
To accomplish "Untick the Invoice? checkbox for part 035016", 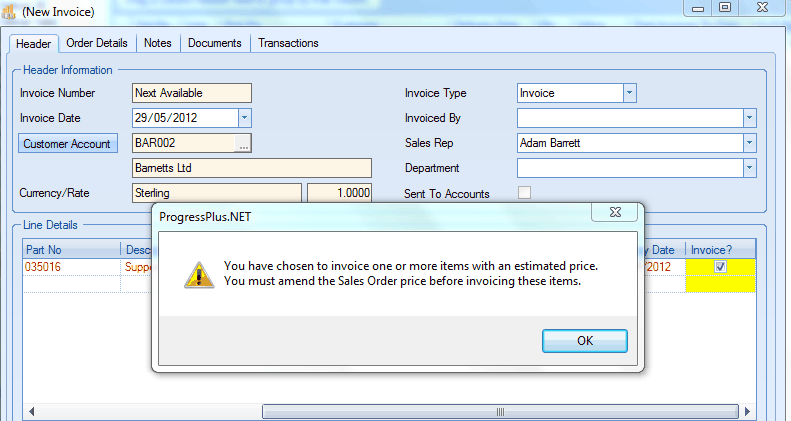I will click(x=720, y=267).
